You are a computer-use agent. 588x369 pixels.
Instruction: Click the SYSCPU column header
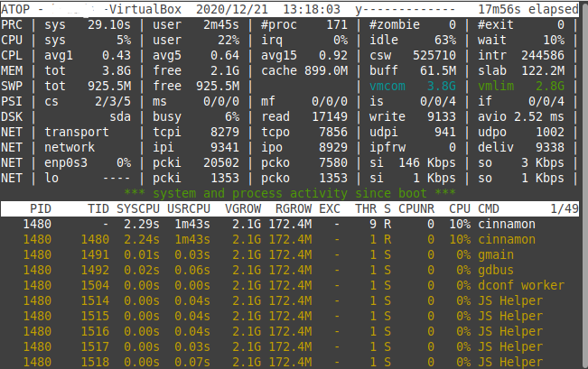coord(138,208)
